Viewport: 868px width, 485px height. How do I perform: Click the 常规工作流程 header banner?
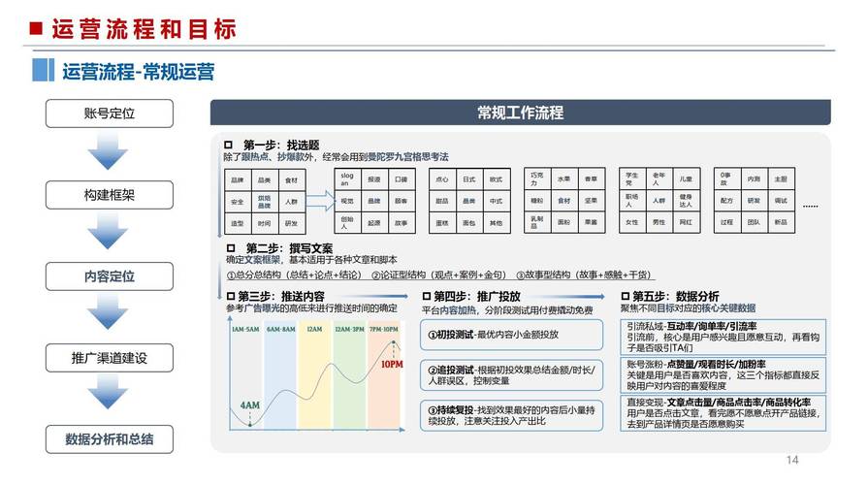tap(521, 113)
